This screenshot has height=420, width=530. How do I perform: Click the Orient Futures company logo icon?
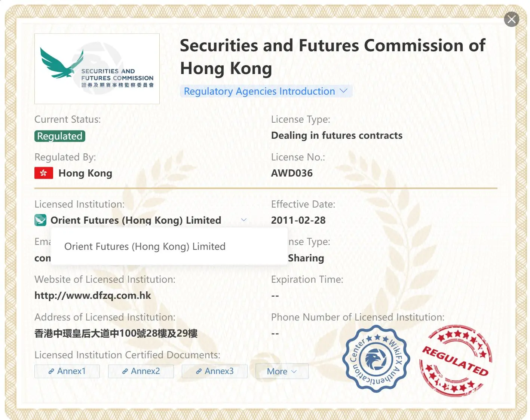point(40,220)
